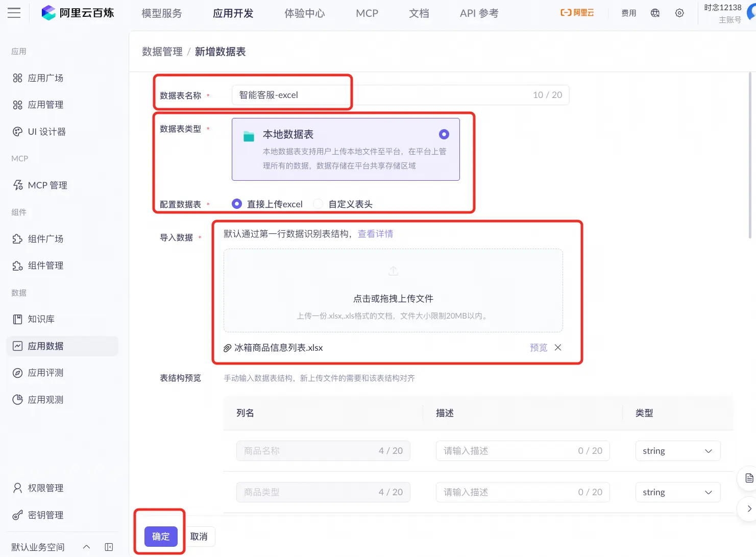The height and width of the screenshot is (557, 756).
Task: Click the 冰箱商品信息列表.xlsx file name
Action: coord(279,348)
